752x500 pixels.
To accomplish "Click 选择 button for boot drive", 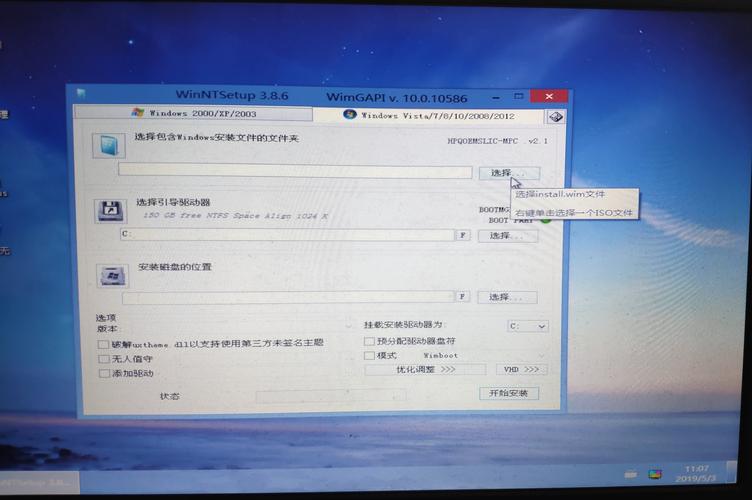I will pyautogui.click(x=507, y=236).
